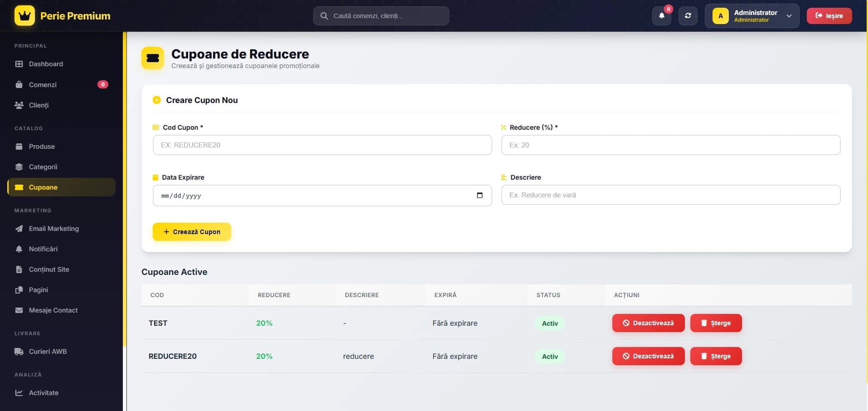Open the Categorii layers icon

tap(19, 167)
